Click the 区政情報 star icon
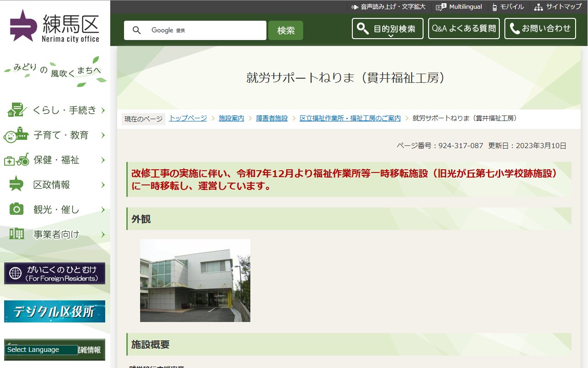Viewport: 588px width, 368px height. tap(16, 184)
